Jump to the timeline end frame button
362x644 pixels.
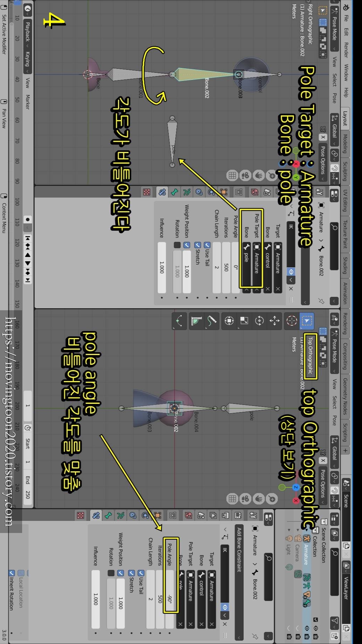pos(28,280)
